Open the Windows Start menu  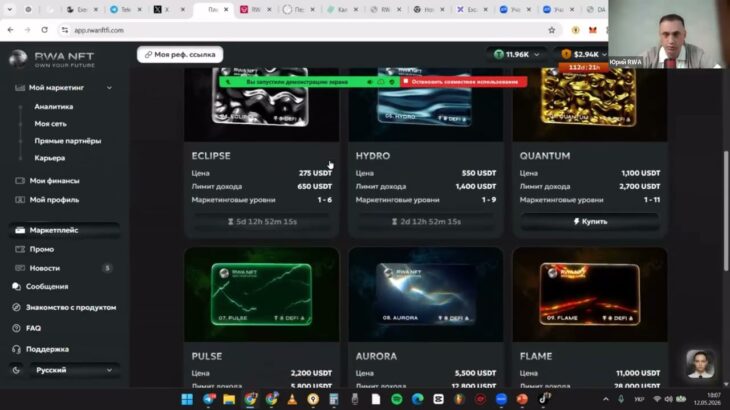click(x=187, y=399)
